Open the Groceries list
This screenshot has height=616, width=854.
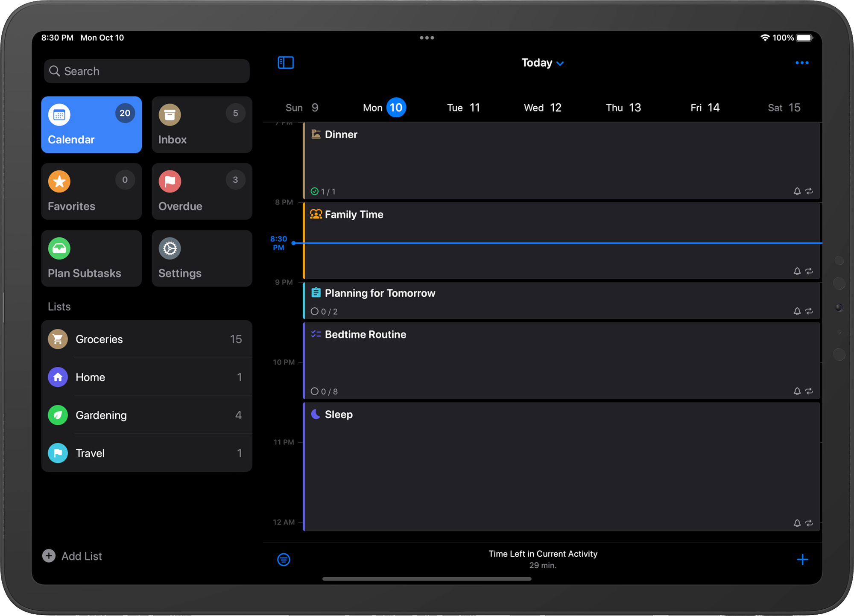click(146, 339)
